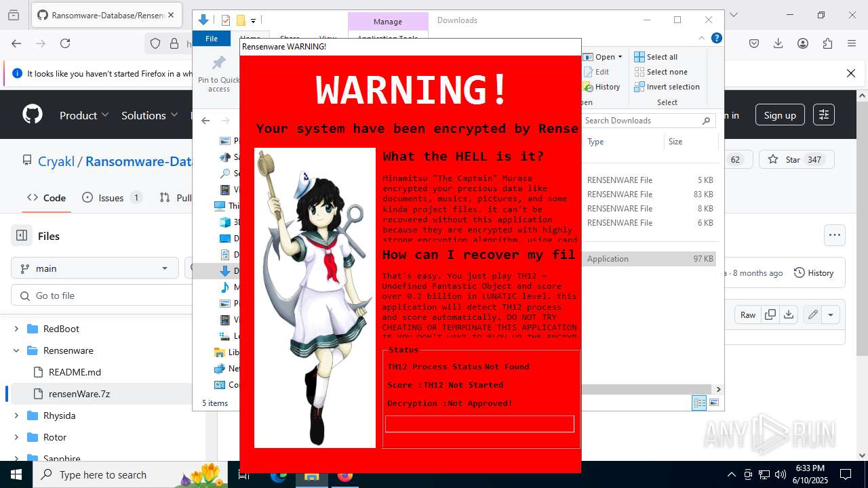The image size is (868, 488).
Task: Open GitHub Product menu dropdown
Action: click(84, 115)
